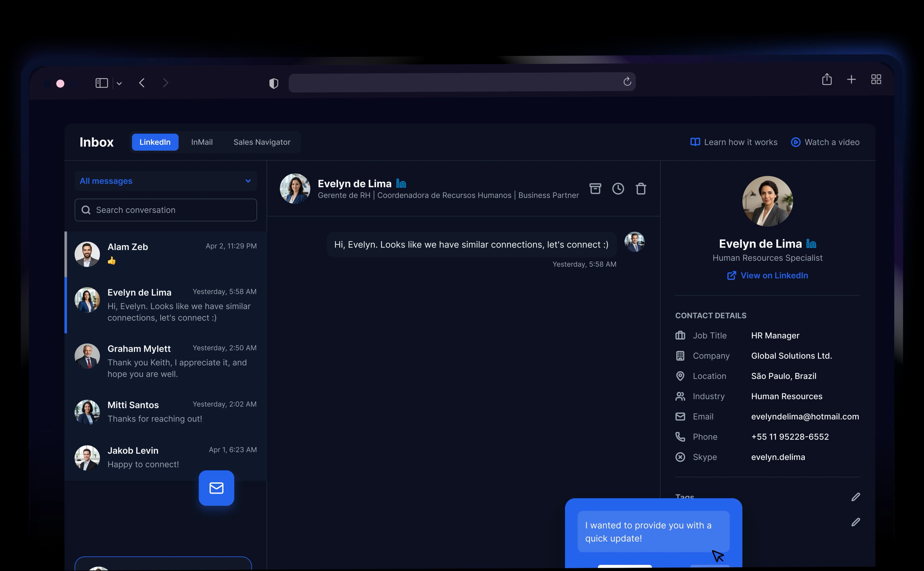Click the browser address bar
Image resolution: width=924 pixels, height=571 pixels.
[x=462, y=82]
